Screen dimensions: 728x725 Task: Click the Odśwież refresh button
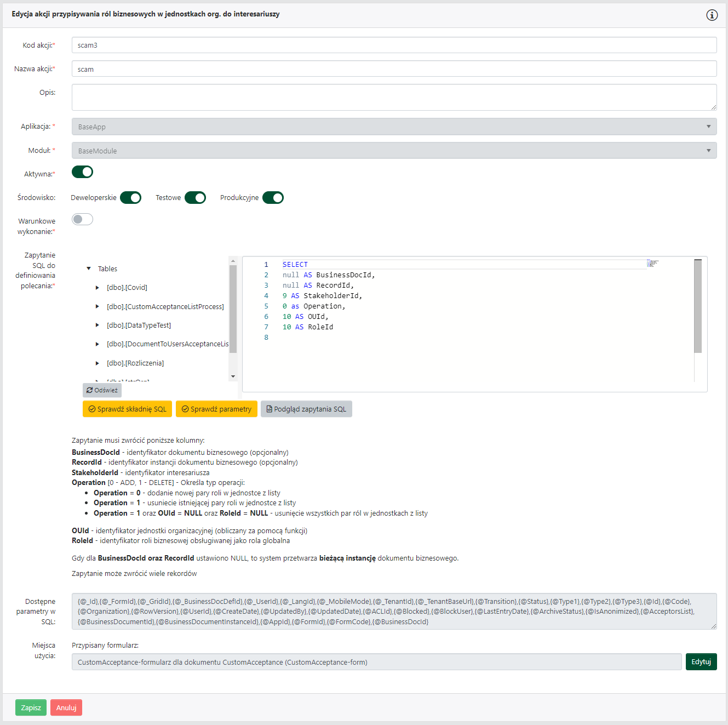102,390
